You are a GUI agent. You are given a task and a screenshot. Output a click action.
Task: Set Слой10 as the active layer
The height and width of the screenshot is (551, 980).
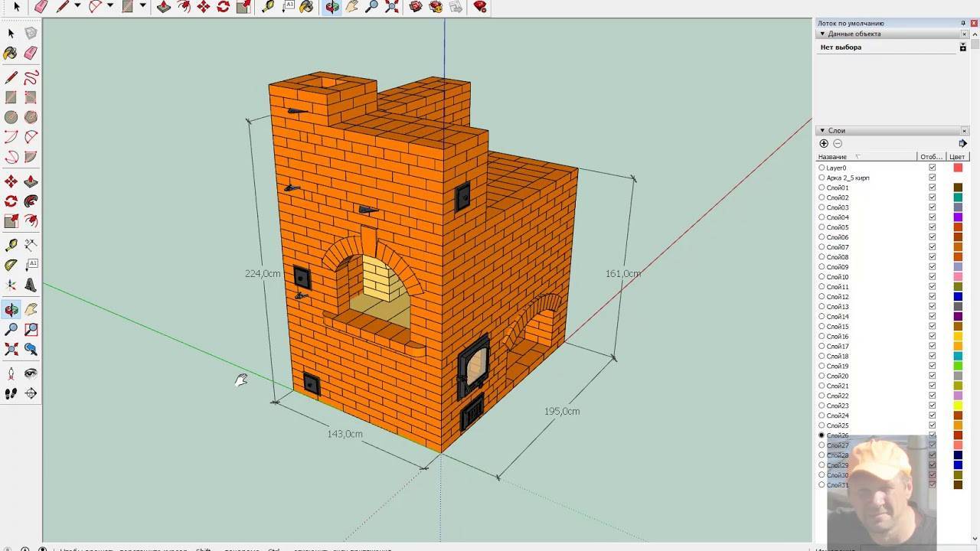pyautogui.click(x=822, y=277)
